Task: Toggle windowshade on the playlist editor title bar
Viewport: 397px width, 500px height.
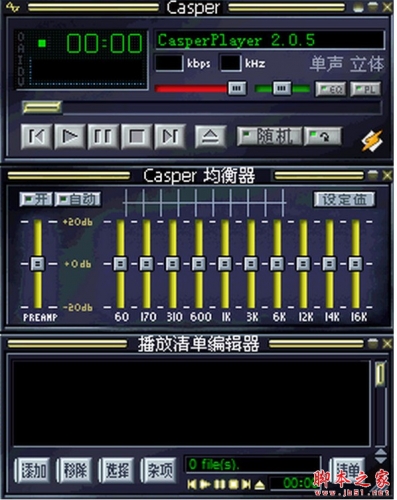Action: [373, 343]
